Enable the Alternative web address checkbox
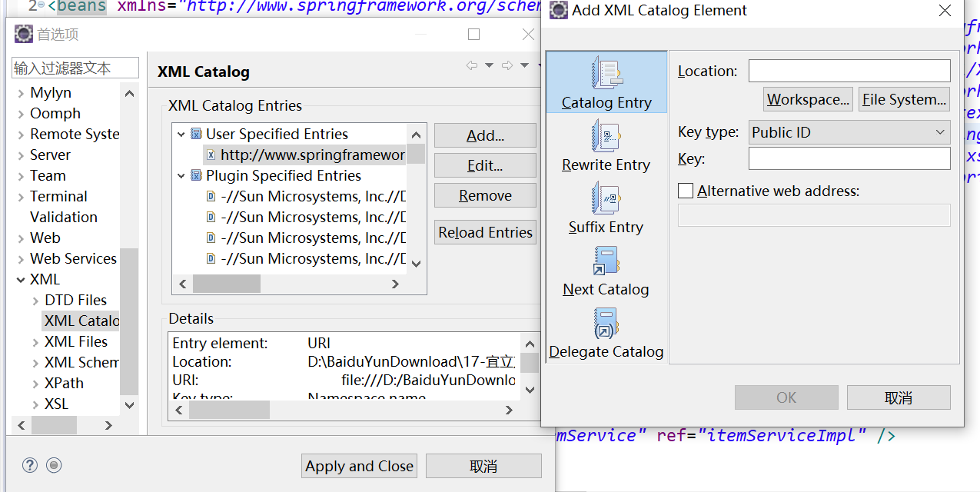Viewport: 980px width, 492px height. click(x=686, y=191)
